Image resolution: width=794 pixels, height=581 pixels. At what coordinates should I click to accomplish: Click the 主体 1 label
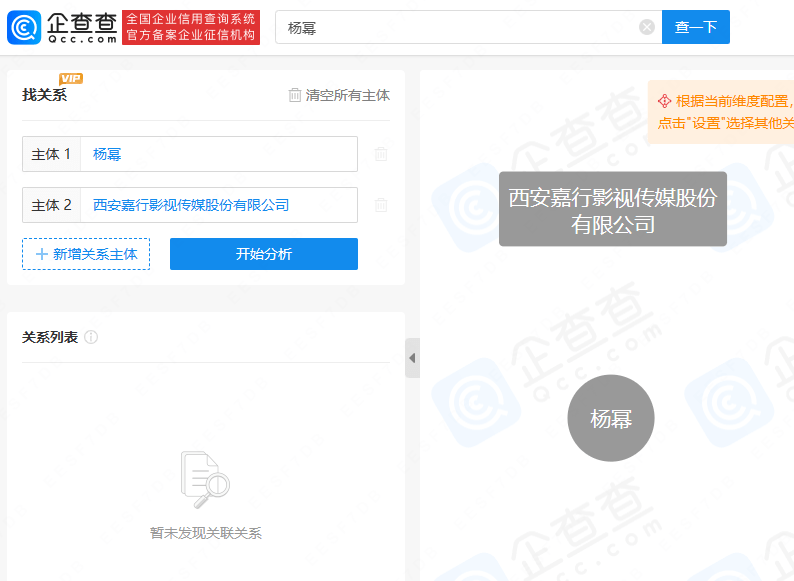coord(51,154)
